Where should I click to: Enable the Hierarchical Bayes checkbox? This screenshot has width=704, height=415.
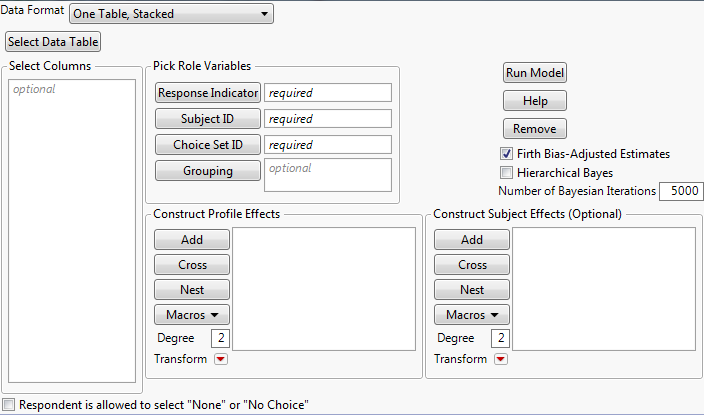coord(507,173)
